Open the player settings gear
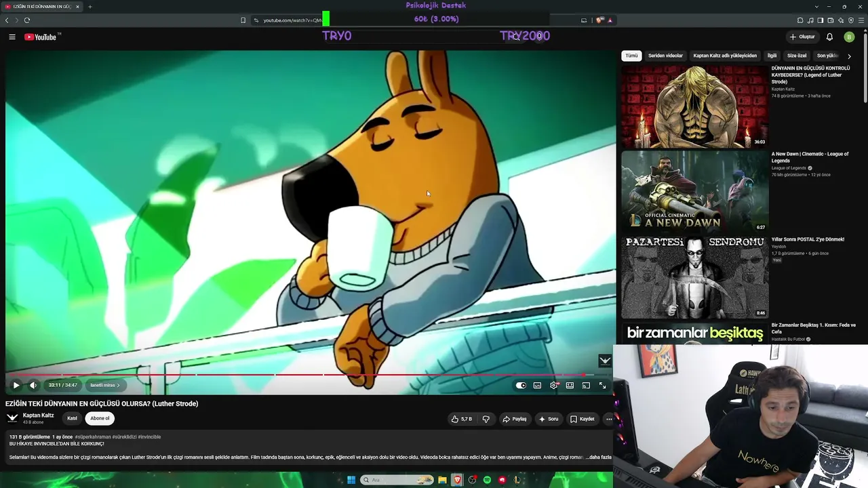Image resolution: width=868 pixels, height=488 pixels. (554, 385)
